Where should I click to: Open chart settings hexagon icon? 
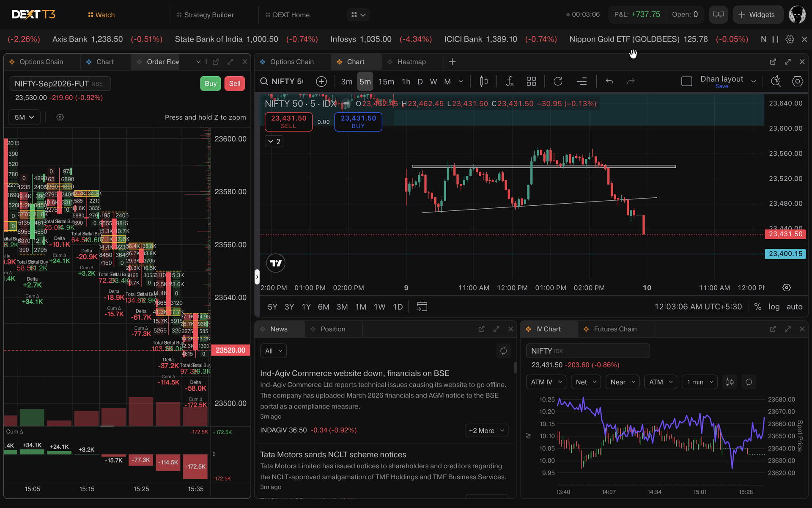tap(798, 81)
